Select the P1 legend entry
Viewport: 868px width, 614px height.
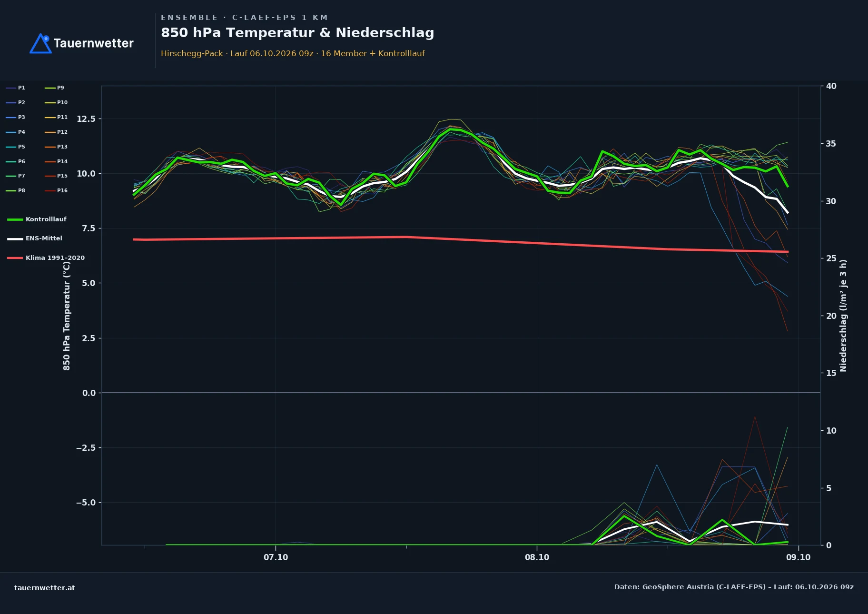(x=15, y=88)
